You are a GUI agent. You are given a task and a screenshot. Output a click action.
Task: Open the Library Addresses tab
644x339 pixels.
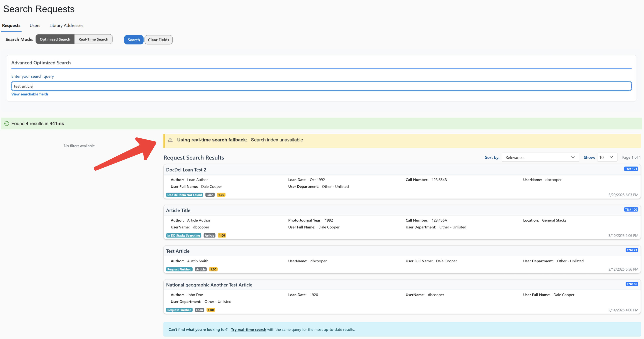click(66, 25)
